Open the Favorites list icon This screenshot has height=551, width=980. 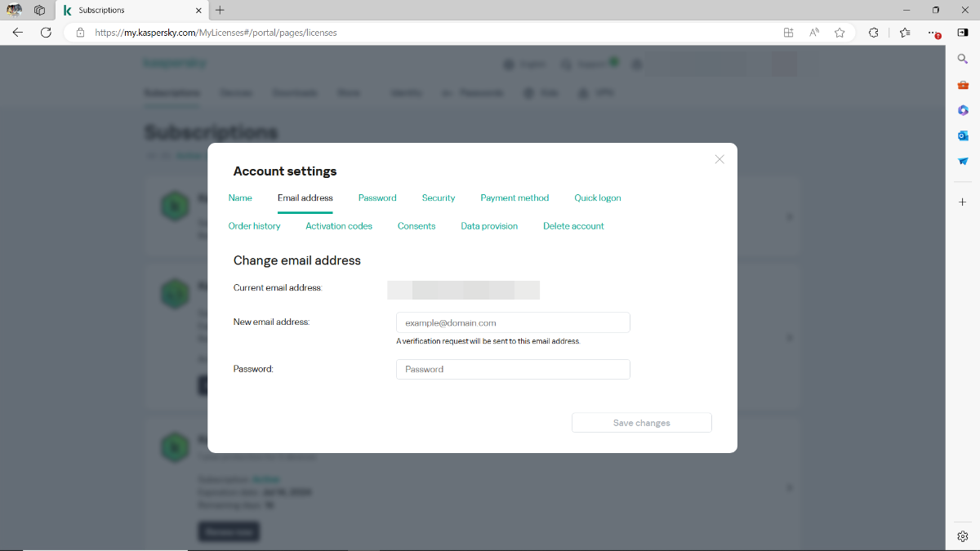(x=905, y=33)
